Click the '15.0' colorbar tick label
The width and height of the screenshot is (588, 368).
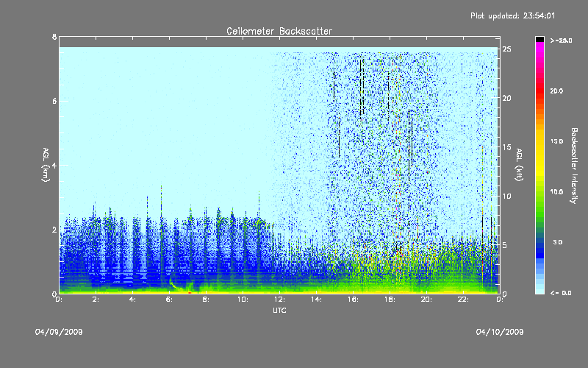click(556, 141)
